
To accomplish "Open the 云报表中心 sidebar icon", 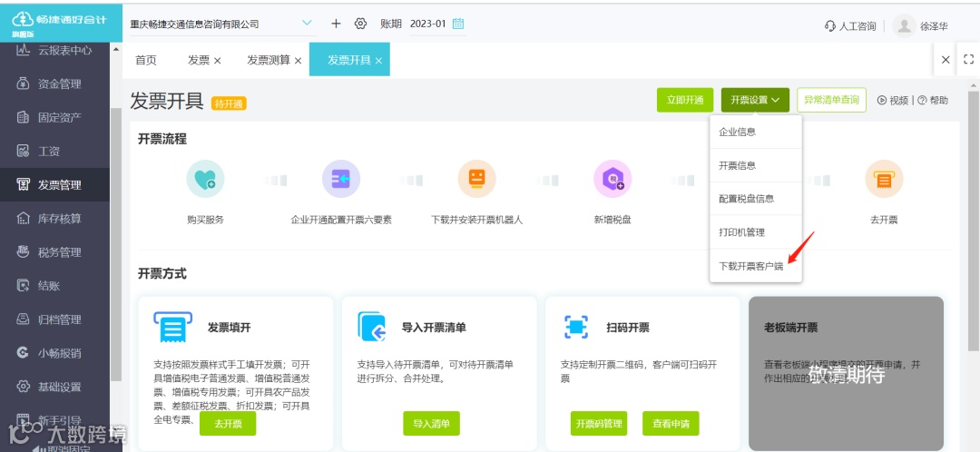I will point(23,51).
